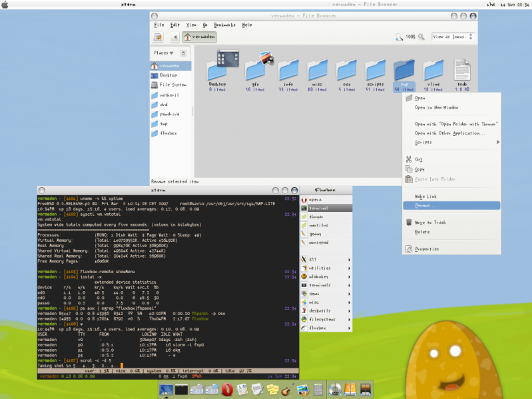The height and width of the screenshot is (399, 532).
Task: Launch the guitar music app in dock
Action: point(286,390)
